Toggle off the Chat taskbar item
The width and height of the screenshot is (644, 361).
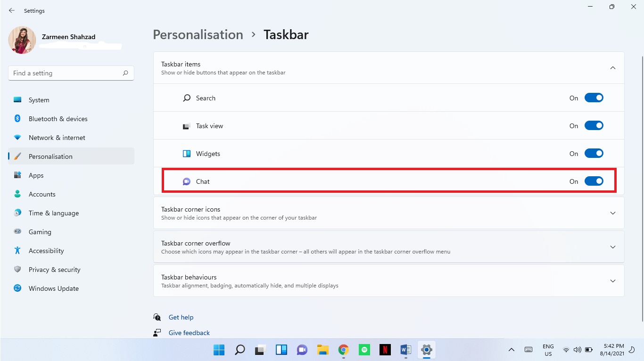tap(594, 181)
